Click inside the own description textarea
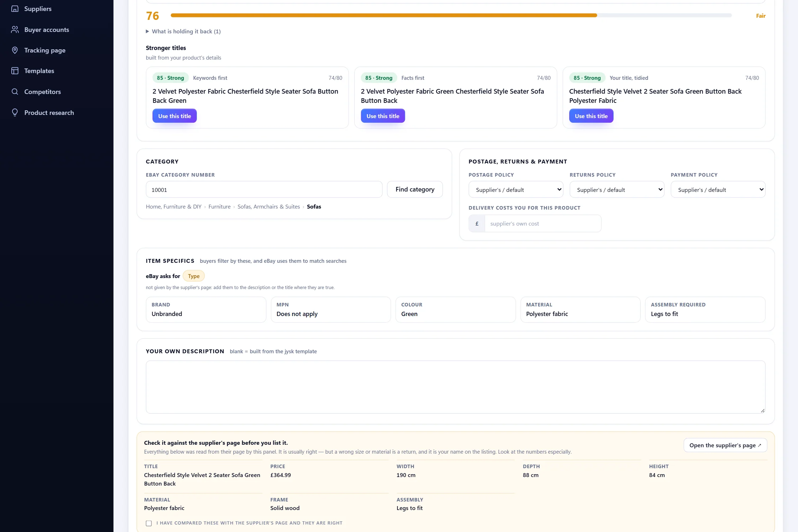 455,387
